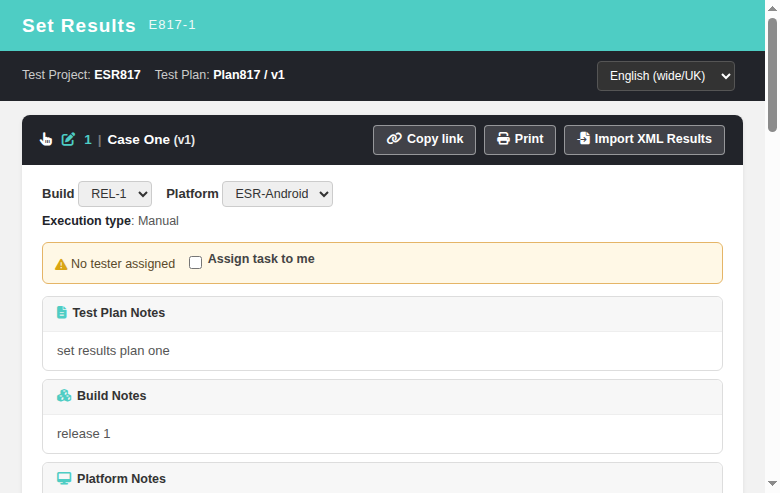
Task: Click the E817-1 identifier in the header
Action: pyautogui.click(x=172, y=25)
